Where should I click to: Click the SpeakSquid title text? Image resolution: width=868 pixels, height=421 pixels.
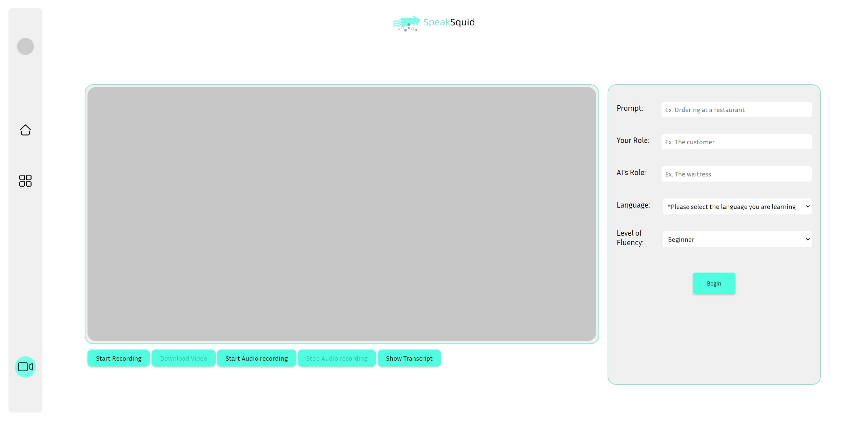pos(449,22)
